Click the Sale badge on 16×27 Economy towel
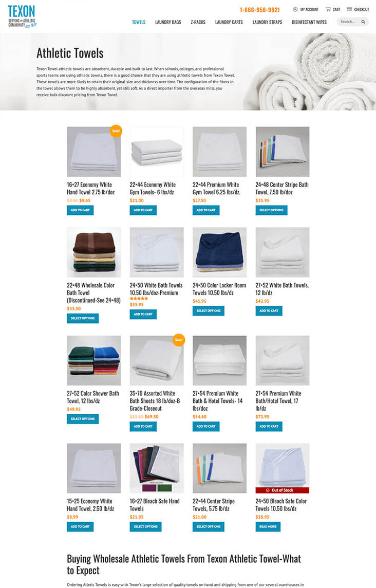 (116, 131)
